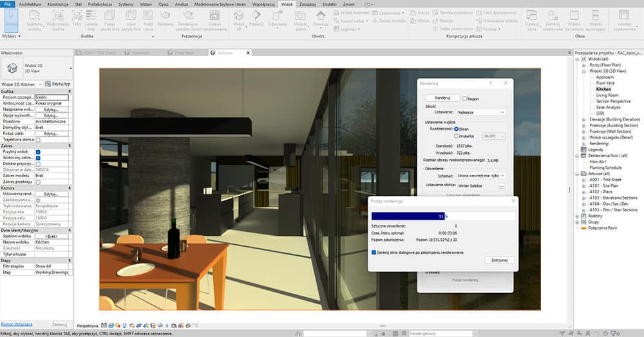Expand Rzuty (Floor Plan) tree node
Screen dimensions: 644x337
tap(583, 65)
